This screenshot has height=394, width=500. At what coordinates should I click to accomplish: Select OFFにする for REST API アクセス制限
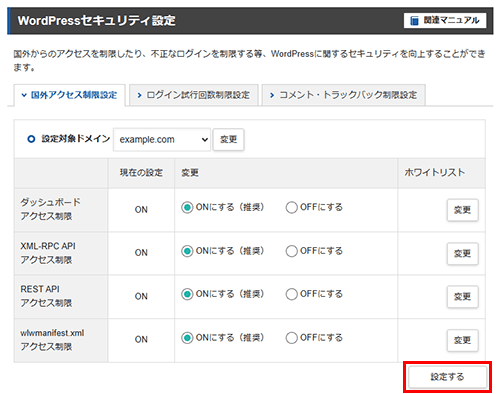point(291,294)
